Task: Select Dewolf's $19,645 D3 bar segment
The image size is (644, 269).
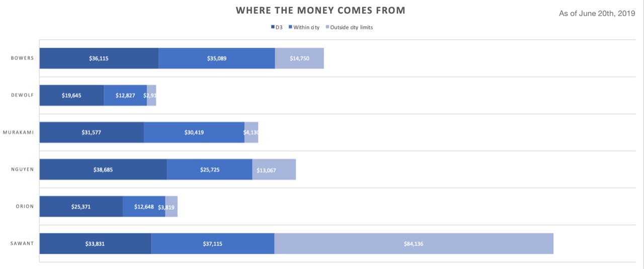Action: coord(72,95)
